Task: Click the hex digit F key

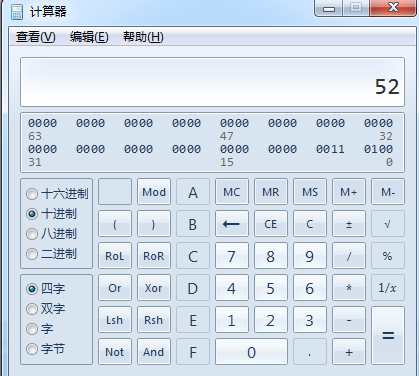Action: click(193, 352)
